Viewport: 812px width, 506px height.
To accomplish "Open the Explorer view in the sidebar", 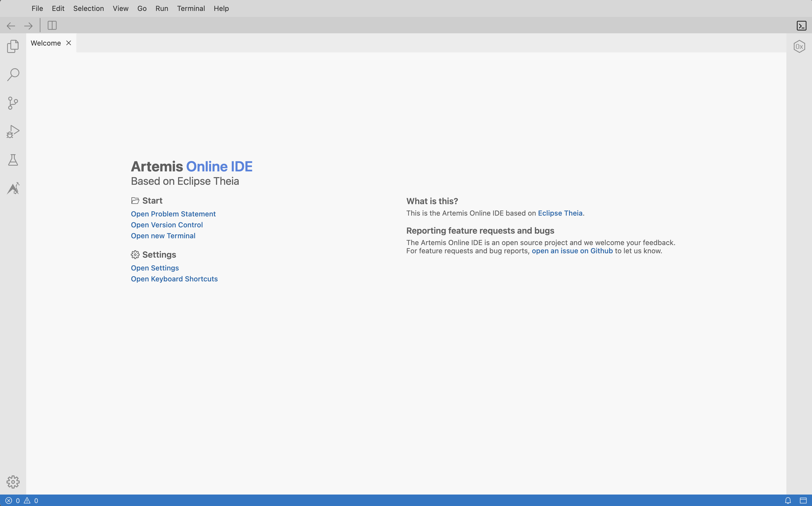I will point(13,46).
